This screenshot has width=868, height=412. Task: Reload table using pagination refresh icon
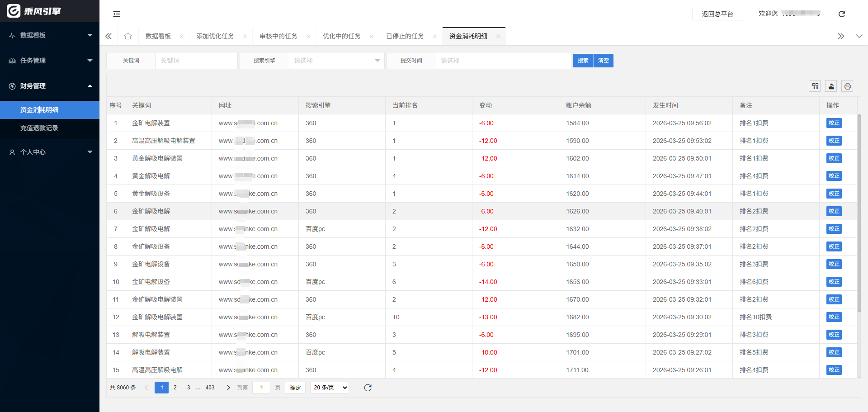(x=368, y=388)
